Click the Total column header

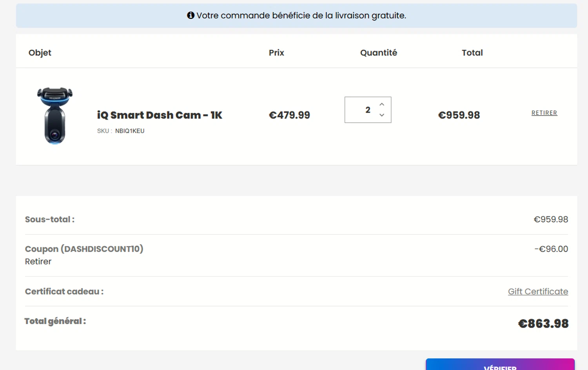pyautogui.click(x=472, y=53)
